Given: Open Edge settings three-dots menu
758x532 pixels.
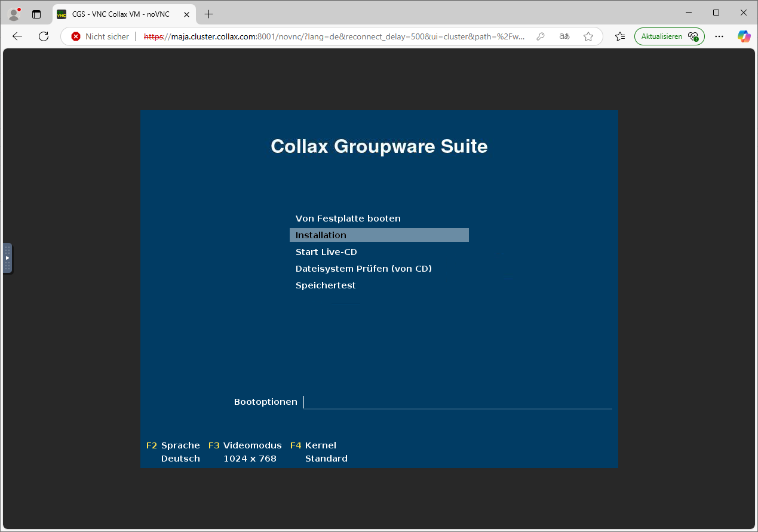Looking at the screenshot, I should click(719, 36).
